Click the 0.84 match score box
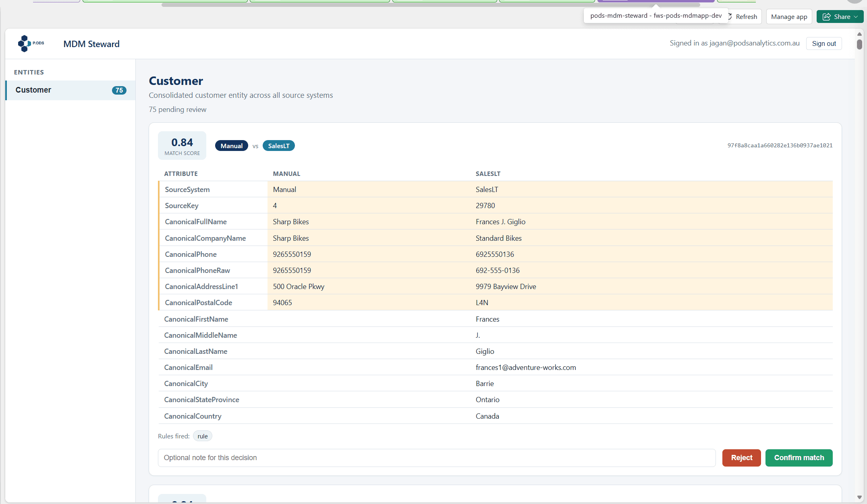 tap(182, 146)
